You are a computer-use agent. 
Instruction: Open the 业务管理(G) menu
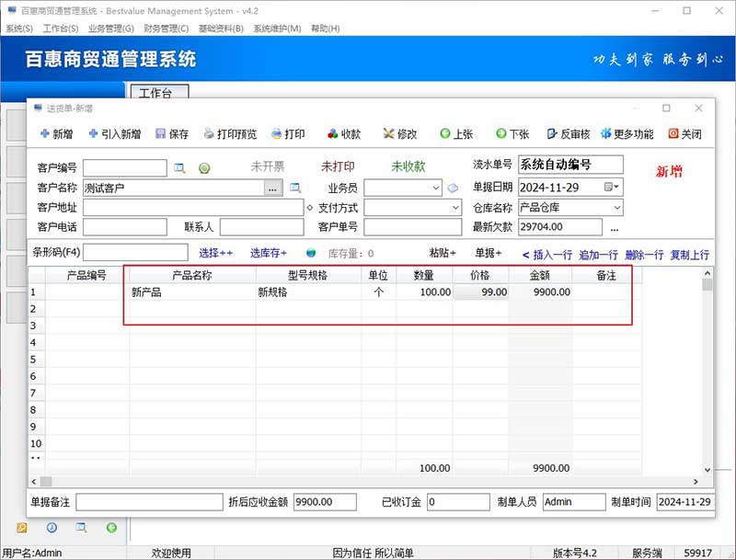pyautogui.click(x=111, y=29)
